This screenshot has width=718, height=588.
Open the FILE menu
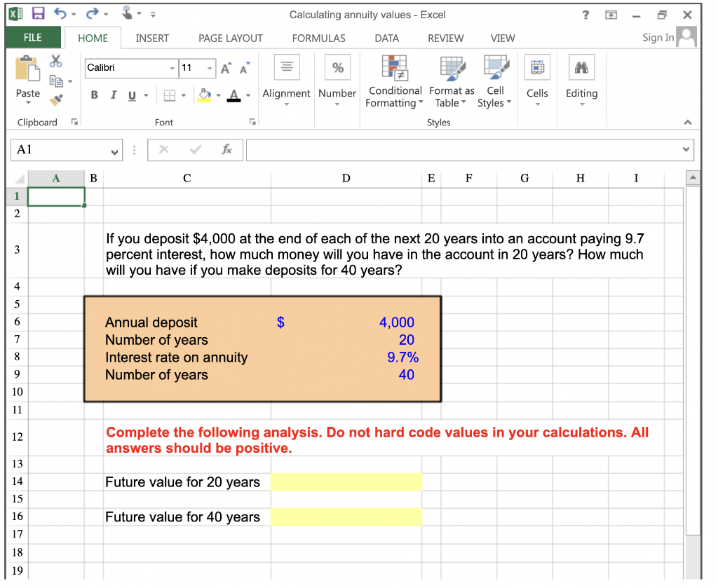pyautogui.click(x=33, y=39)
